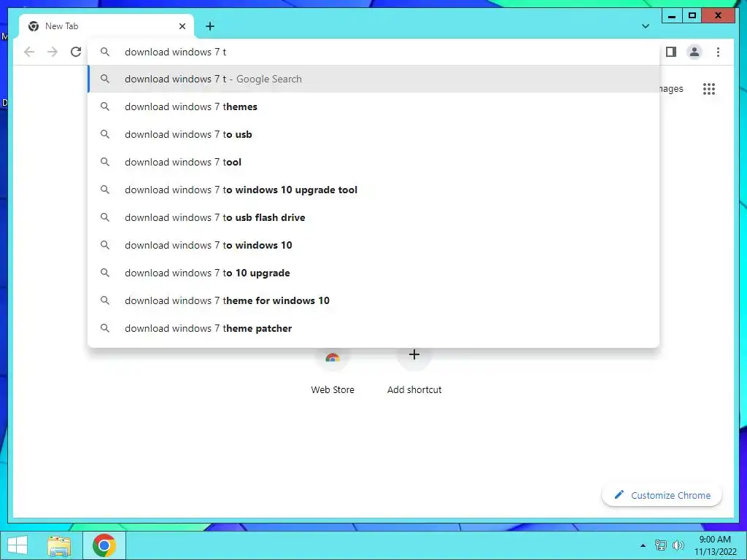This screenshot has width=747, height=560.
Task: Choose 'download windows 7 t - Google Search'
Action: [374, 79]
